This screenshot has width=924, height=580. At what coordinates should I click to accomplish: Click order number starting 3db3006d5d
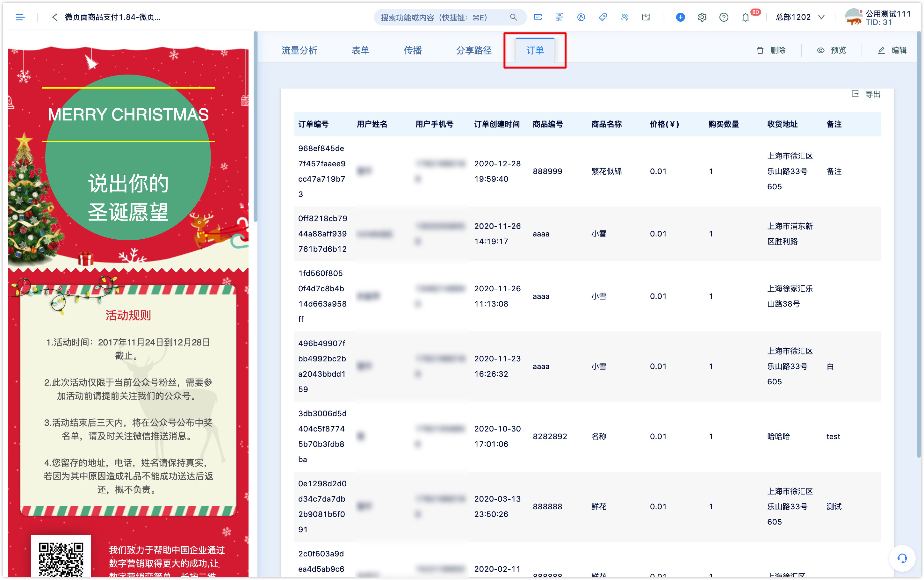tap(322, 437)
